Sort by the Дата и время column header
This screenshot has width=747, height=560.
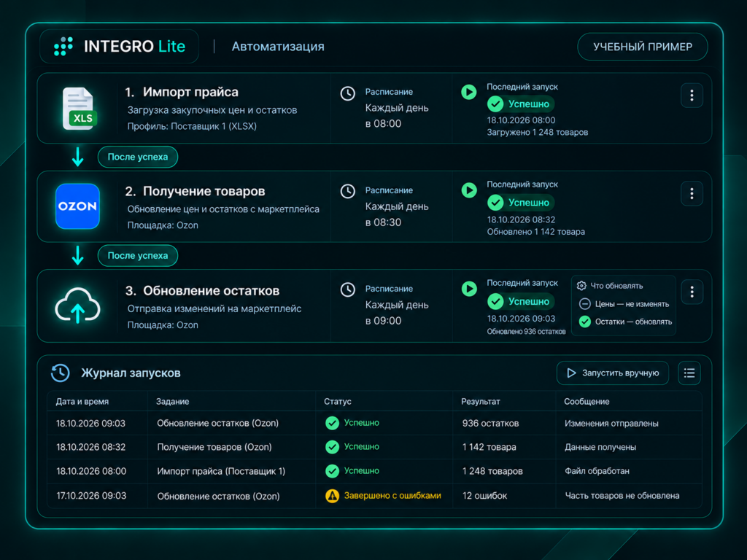click(82, 402)
